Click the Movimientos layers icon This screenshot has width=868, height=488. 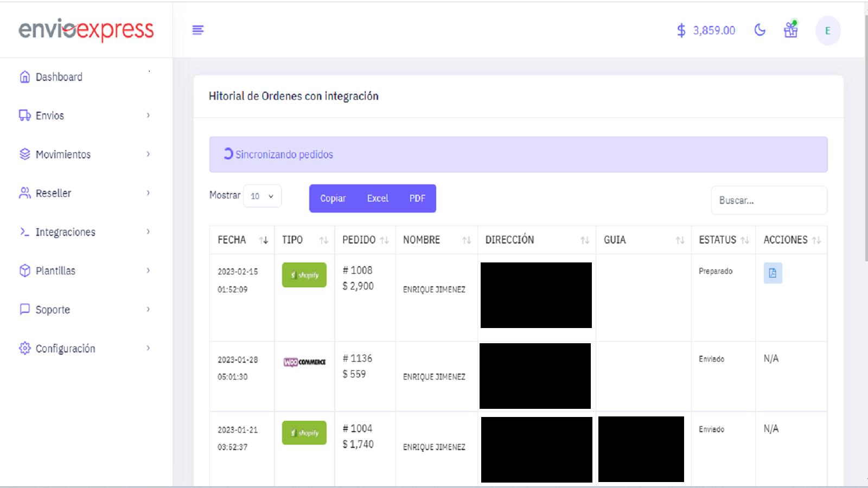point(25,154)
